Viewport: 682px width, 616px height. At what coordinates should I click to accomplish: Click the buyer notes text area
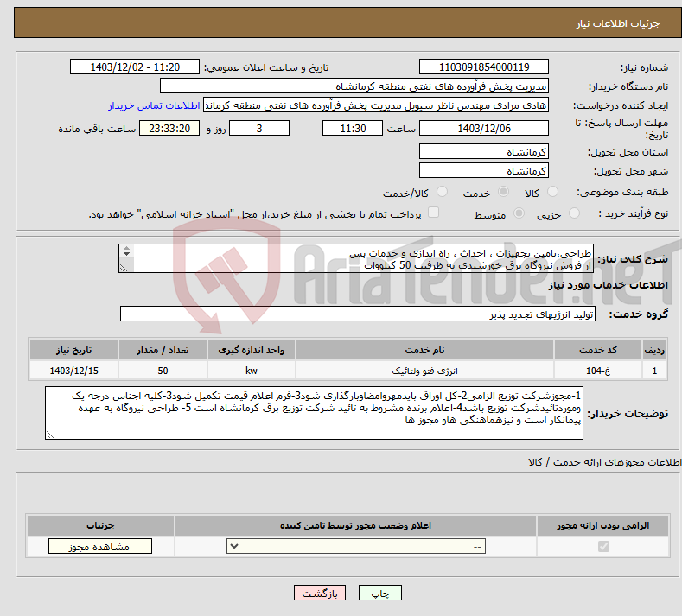(314, 413)
